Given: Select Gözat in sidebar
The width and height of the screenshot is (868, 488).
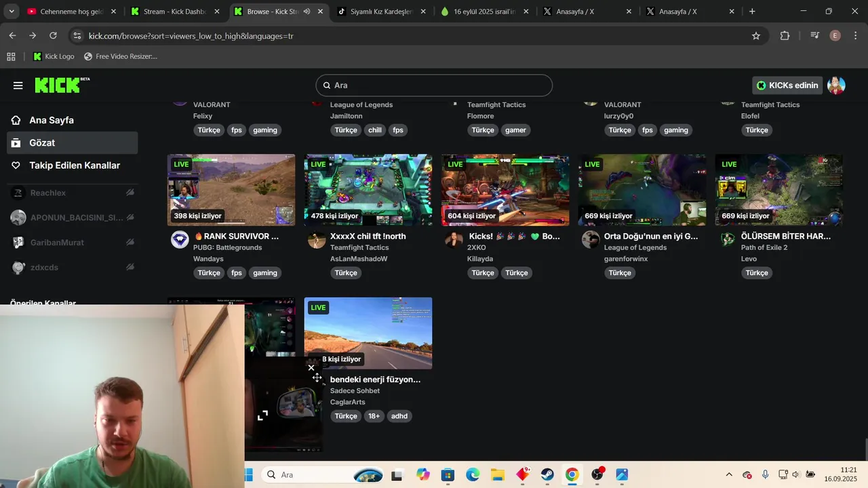Looking at the screenshot, I should point(72,142).
